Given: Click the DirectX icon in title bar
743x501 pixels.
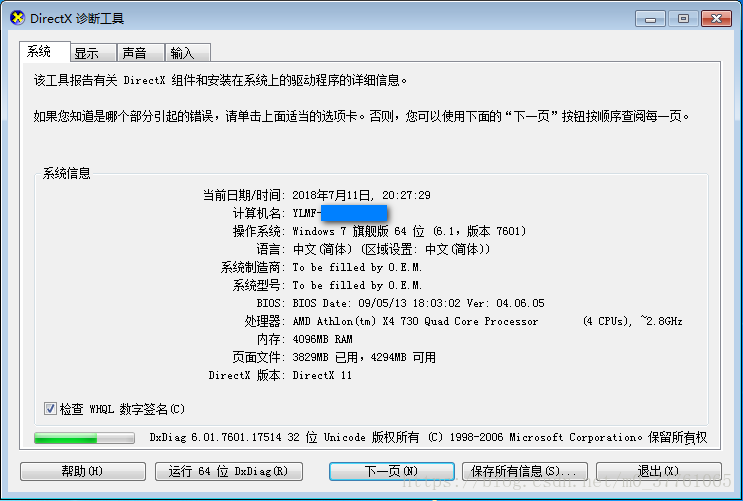Looking at the screenshot, I should coord(17,18).
